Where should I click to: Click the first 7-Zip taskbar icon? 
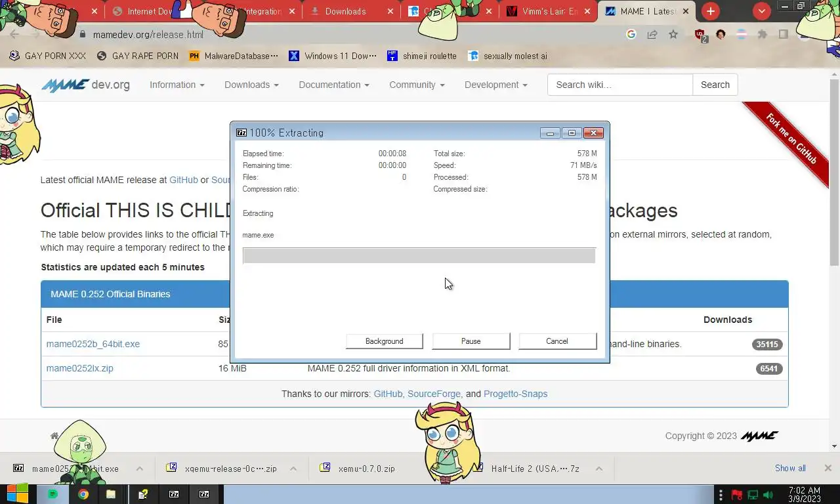pyautogui.click(x=174, y=494)
